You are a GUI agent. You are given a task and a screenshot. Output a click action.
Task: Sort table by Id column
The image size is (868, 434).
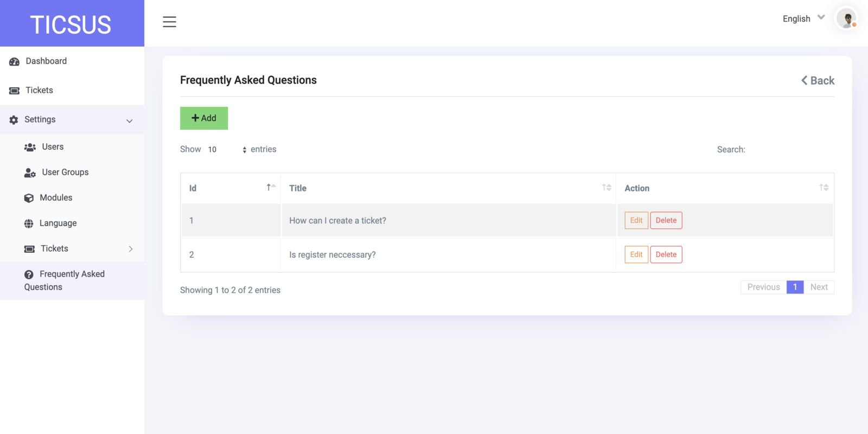[231, 188]
